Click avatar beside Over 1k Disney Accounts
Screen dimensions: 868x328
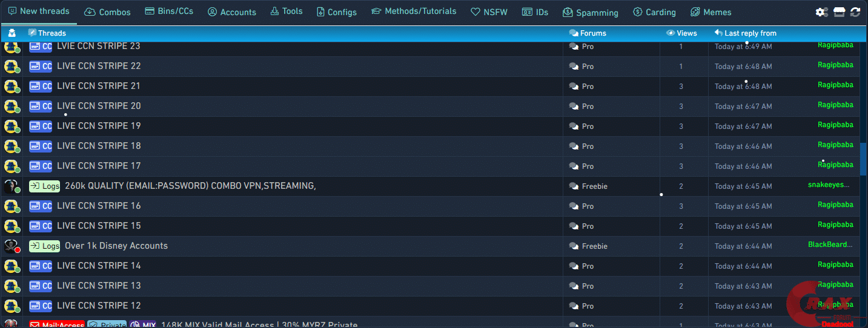(12, 246)
